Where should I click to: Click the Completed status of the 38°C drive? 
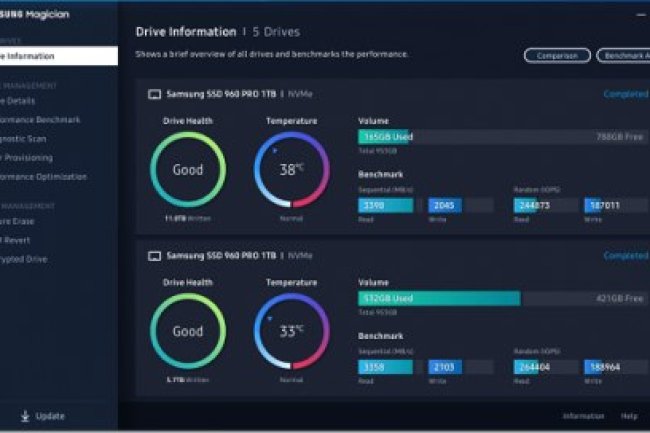[x=626, y=94]
